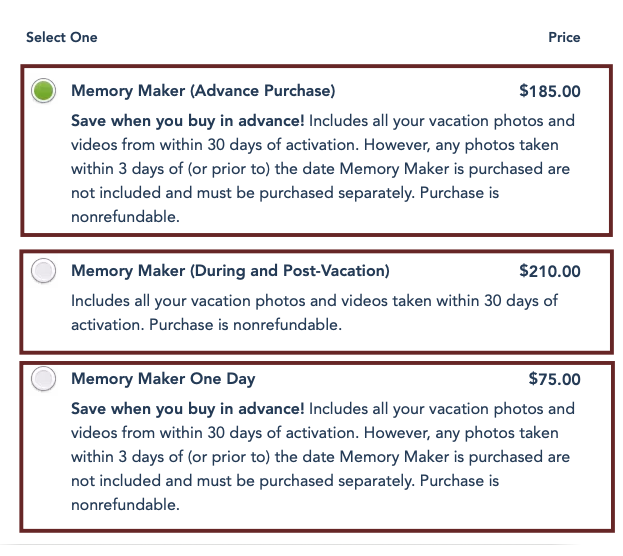Select the Memory Maker One Day radio button
This screenshot has width=623, height=556.
click(43, 379)
